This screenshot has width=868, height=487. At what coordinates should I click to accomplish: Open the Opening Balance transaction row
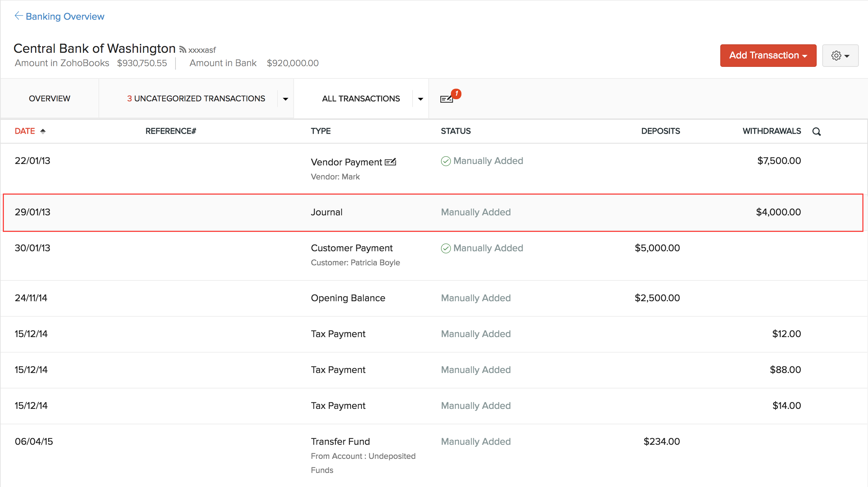click(348, 298)
